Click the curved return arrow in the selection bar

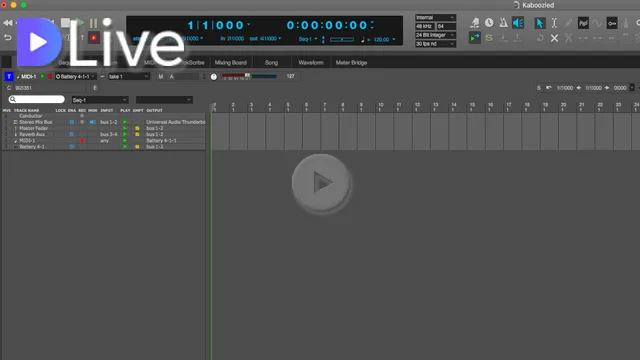pyautogui.click(x=549, y=88)
